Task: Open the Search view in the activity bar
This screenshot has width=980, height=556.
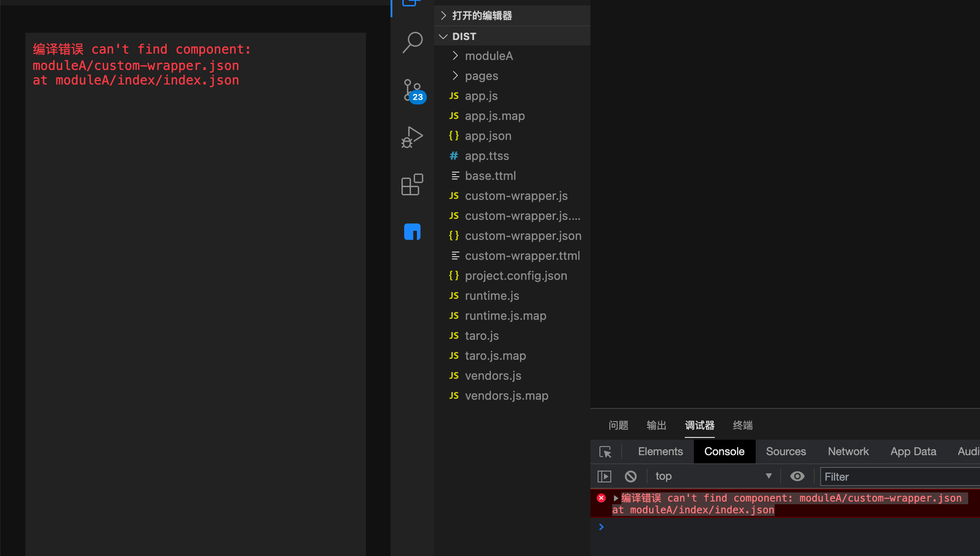Action: click(x=411, y=42)
